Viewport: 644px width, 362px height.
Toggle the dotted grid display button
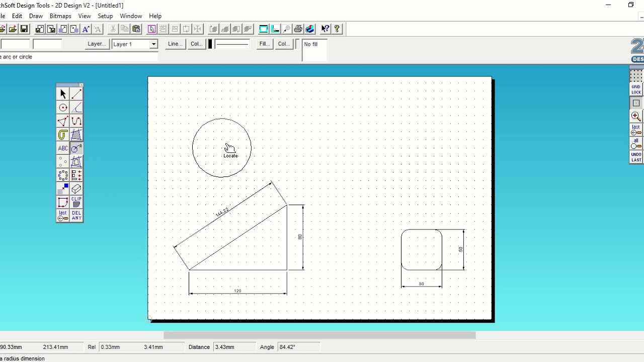[x=636, y=76]
